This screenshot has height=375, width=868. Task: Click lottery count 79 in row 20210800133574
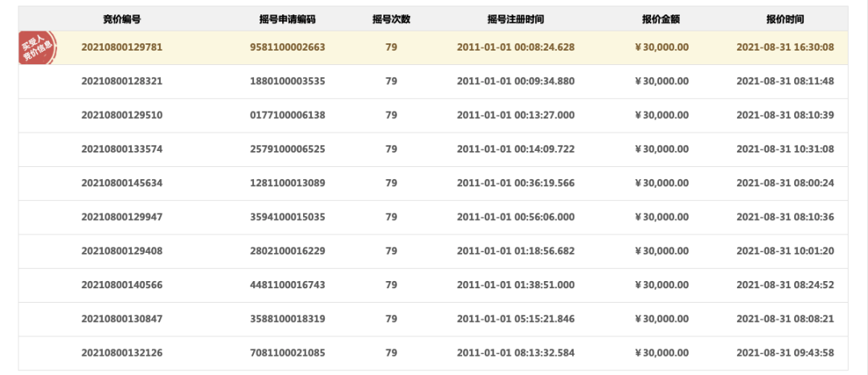point(391,149)
